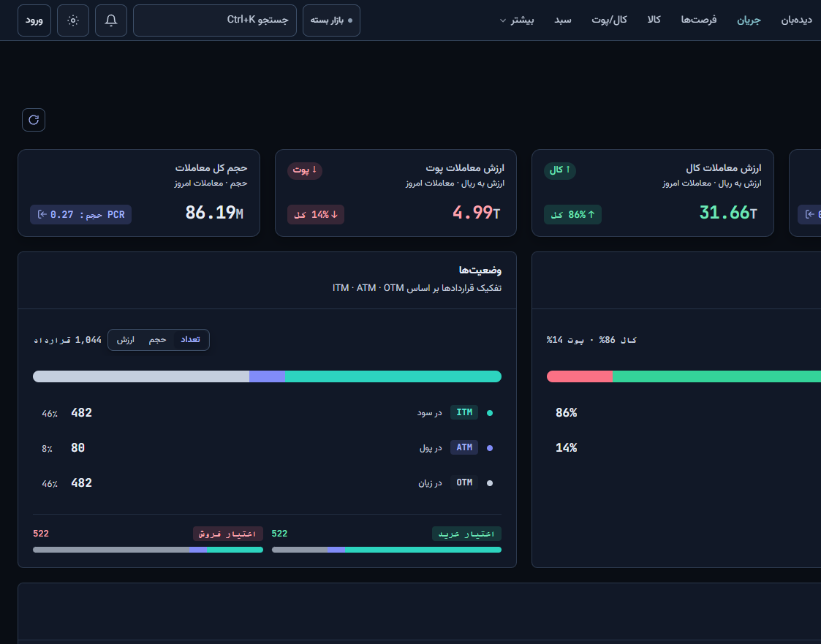This screenshot has height=644, width=821.
Task: Click the 1,044 قرارداد count text
Action: pos(67,341)
